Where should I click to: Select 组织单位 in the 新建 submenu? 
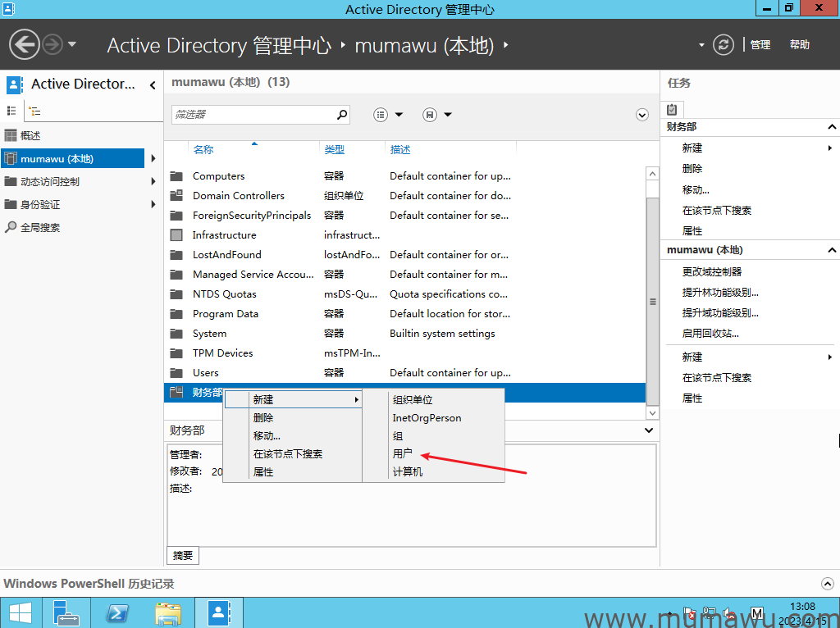tap(434, 400)
